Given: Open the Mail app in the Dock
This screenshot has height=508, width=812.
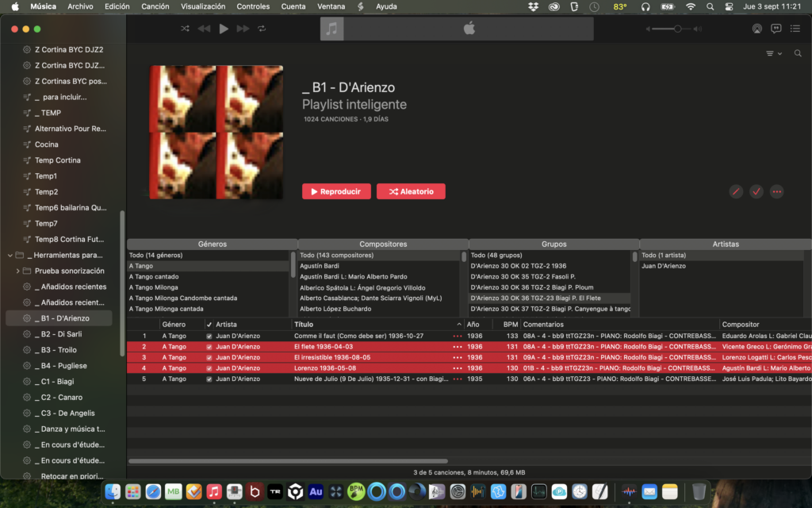Looking at the screenshot, I should pyautogui.click(x=649, y=491).
